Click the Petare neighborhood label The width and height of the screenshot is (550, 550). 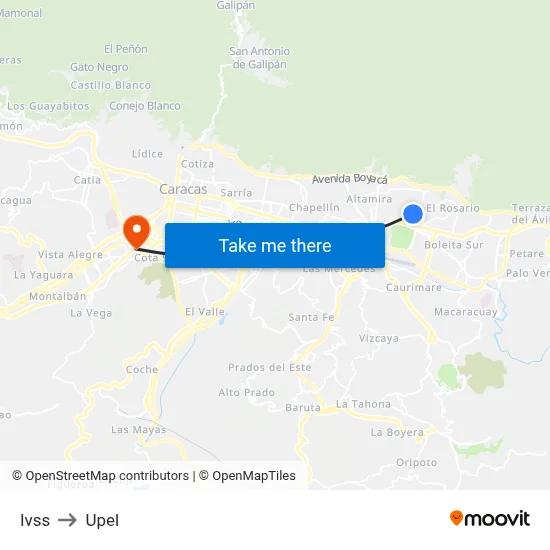[526, 253]
